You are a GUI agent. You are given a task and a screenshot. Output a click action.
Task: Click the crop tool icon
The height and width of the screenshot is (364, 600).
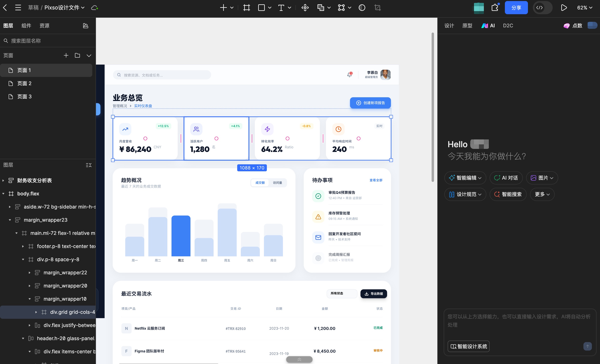click(x=377, y=8)
